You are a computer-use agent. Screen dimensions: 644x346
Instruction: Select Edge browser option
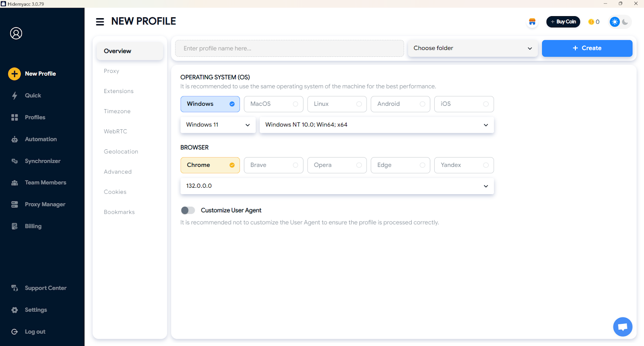400,165
